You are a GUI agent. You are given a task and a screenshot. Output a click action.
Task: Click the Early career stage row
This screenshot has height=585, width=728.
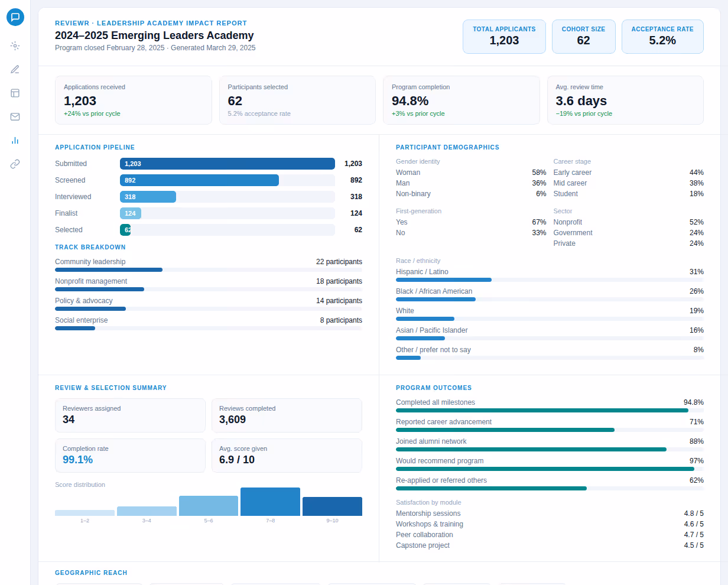point(629,173)
